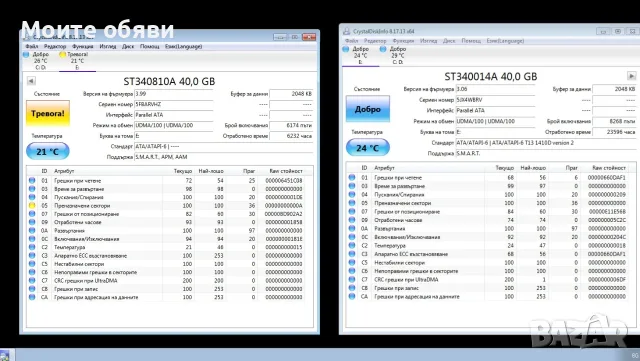Screen dimensions: 640x361
Task: Click blue status icon of row 01 in left window
Action: (32, 180)
